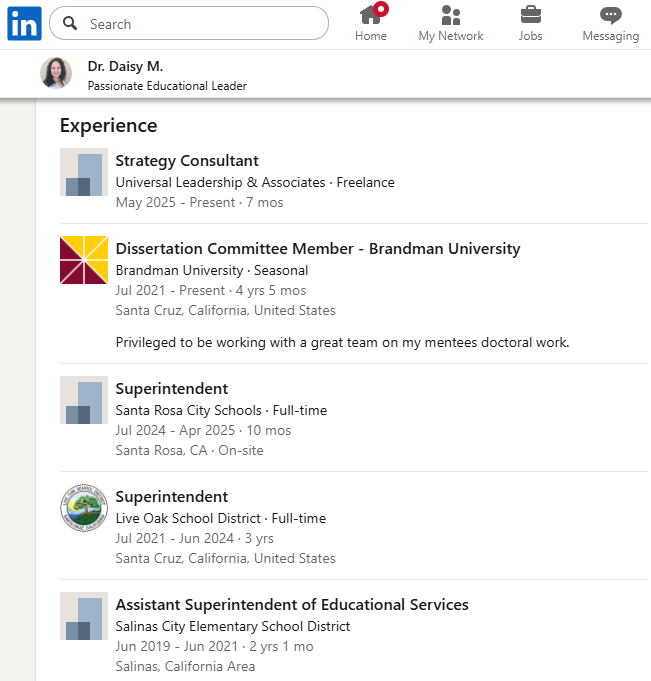This screenshot has width=651, height=681.
Task: Select Live Oak School District company text
Action: click(191, 518)
